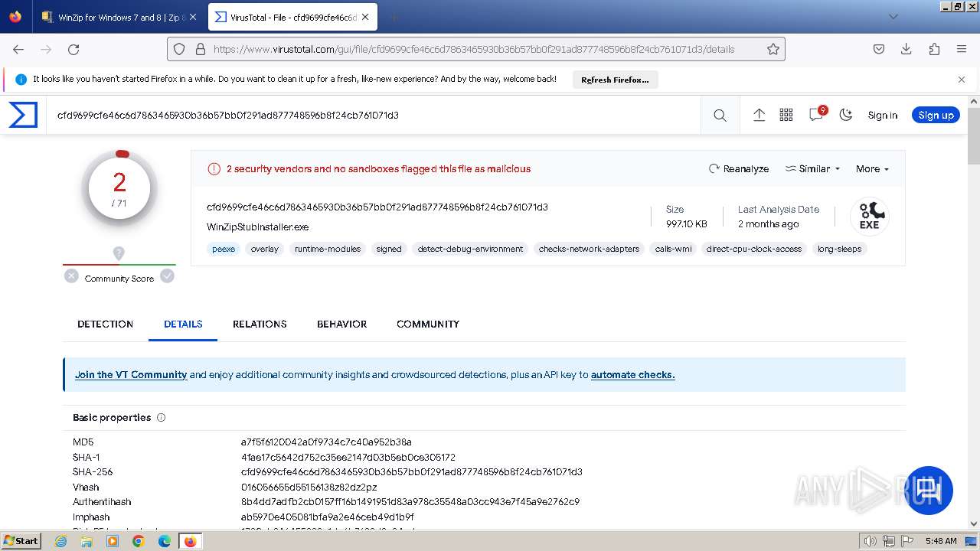Open the Pocket save icon
980x551 pixels.
click(x=879, y=49)
